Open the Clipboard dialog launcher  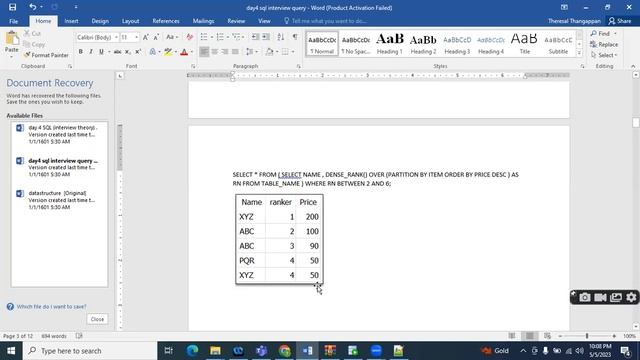point(70,66)
